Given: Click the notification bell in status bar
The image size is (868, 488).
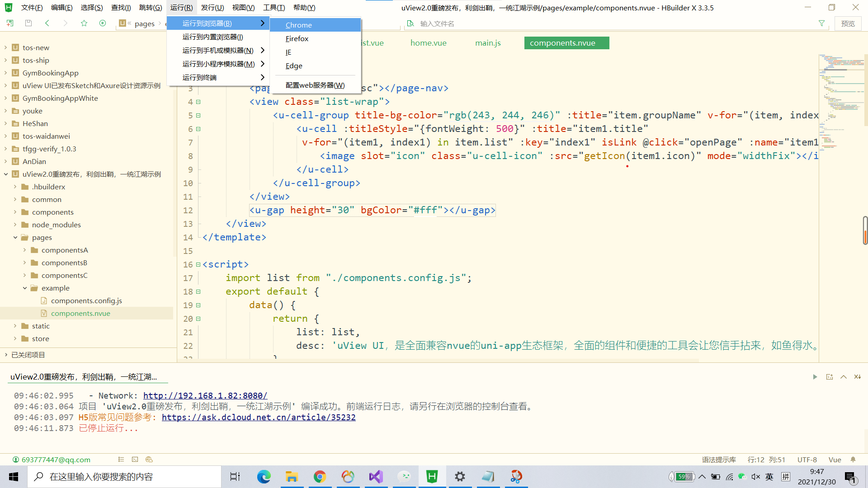Looking at the screenshot, I should 853,460.
